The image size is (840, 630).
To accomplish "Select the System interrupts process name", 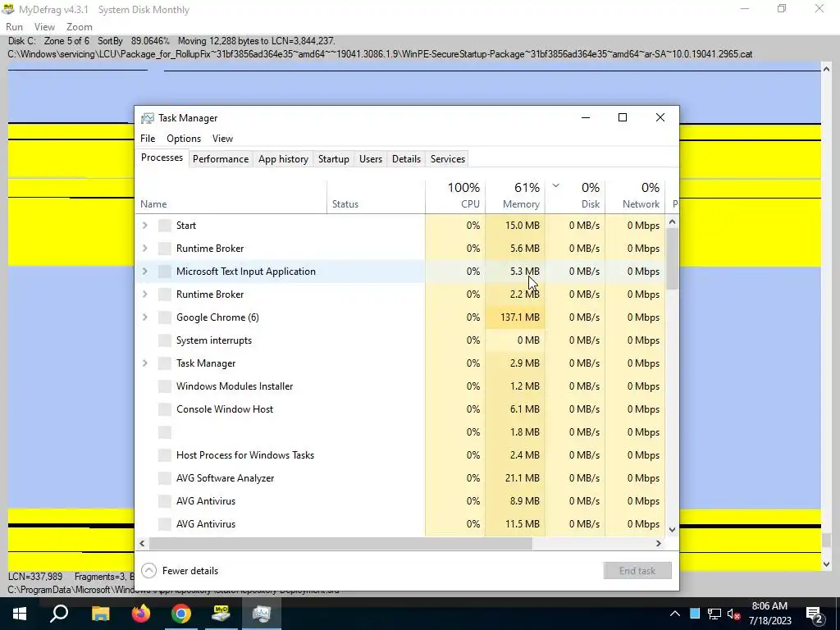I will 214,340.
